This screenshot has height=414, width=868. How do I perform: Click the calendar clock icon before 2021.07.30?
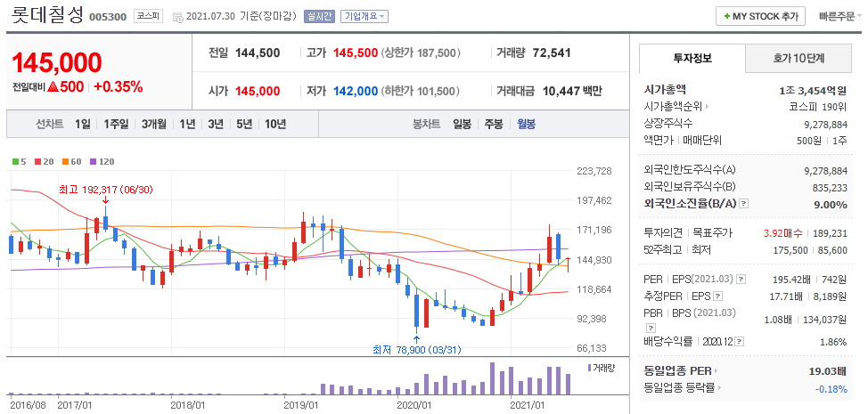[178, 17]
